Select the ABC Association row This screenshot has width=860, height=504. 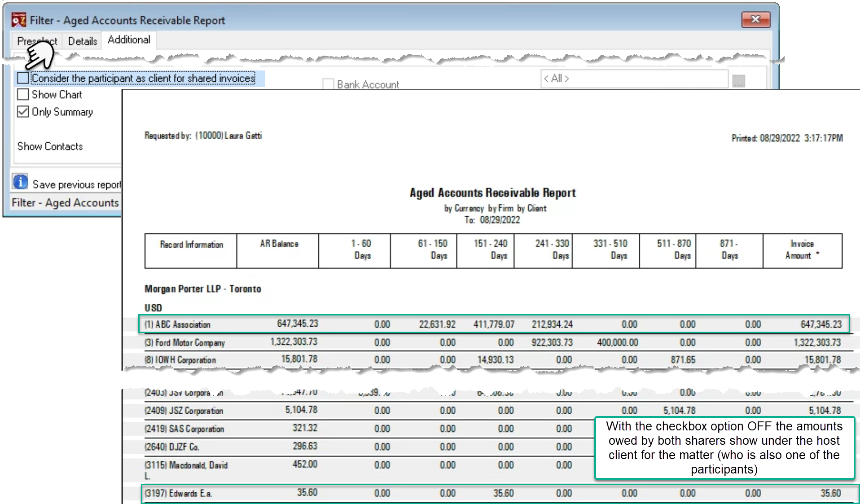(x=494, y=324)
